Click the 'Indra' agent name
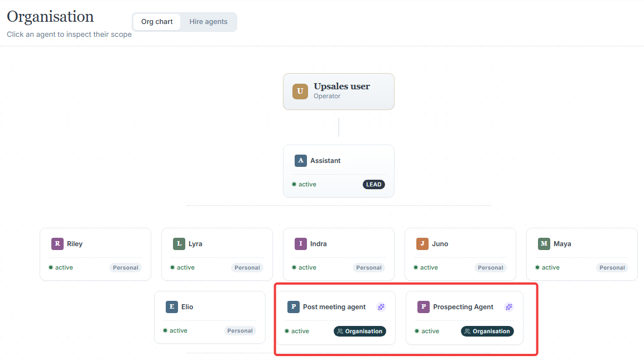 tap(318, 244)
